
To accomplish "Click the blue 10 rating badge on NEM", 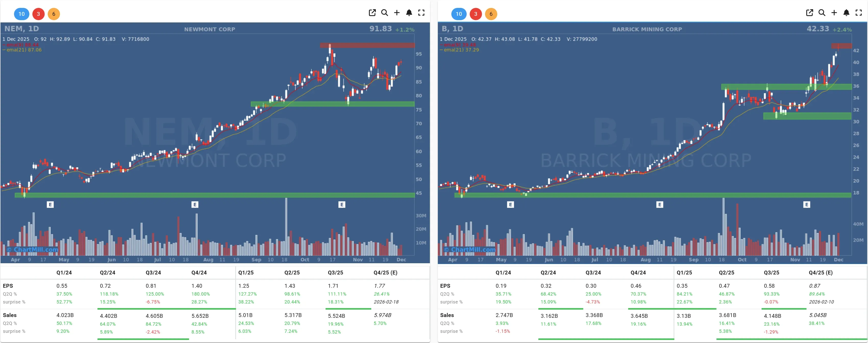I will coord(22,14).
